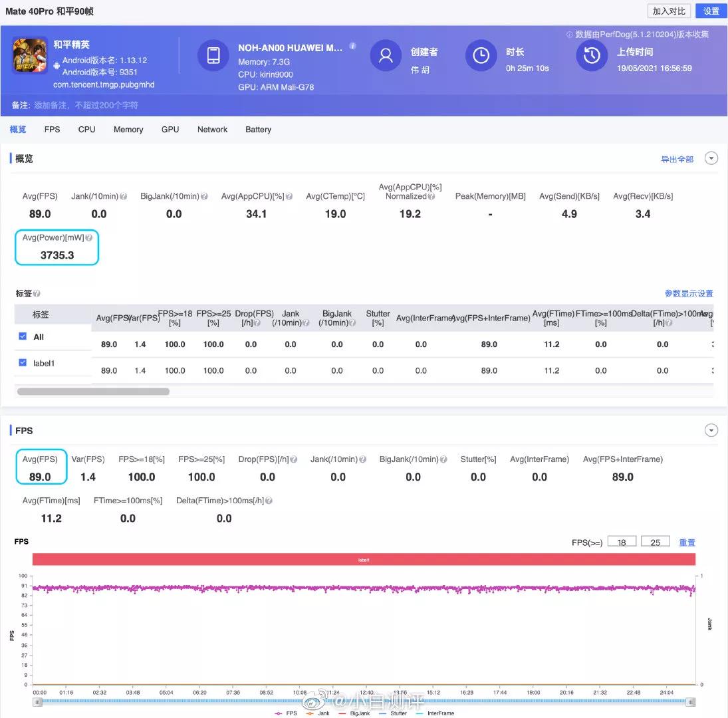Switch to the Memory tab
Image resolution: width=728 pixels, height=718 pixels.
coord(128,130)
